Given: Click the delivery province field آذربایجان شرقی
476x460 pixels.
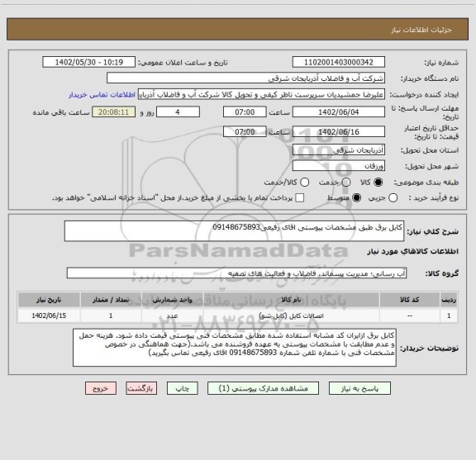Looking at the screenshot, I should pyautogui.click(x=339, y=150).
